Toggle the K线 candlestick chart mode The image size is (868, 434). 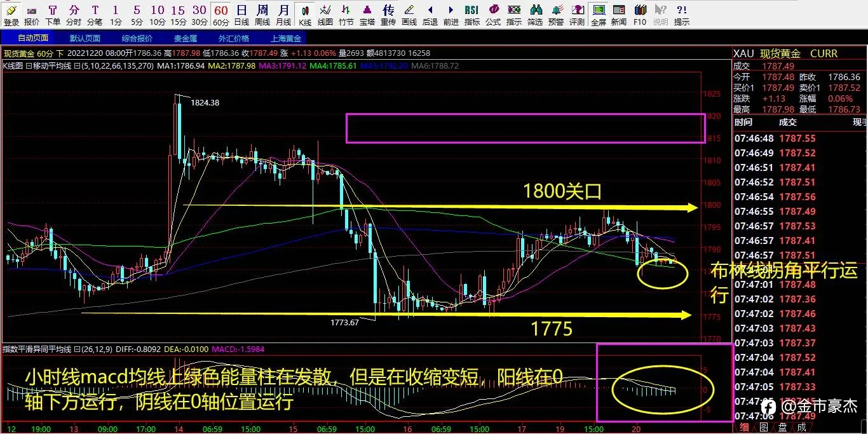click(x=305, y=15)
